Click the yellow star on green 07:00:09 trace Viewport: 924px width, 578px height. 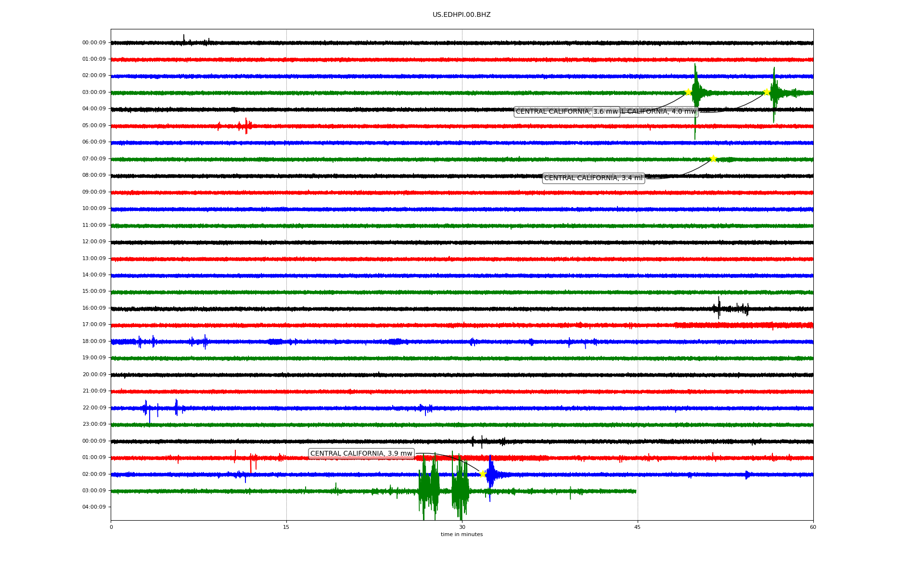tap(713, 158)
